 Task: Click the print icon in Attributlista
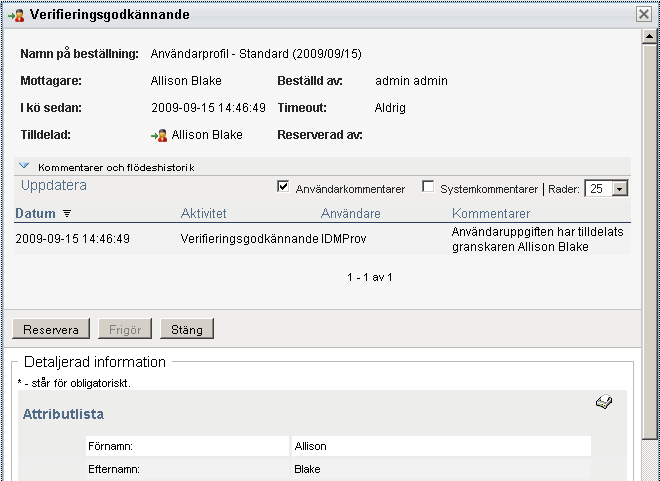click(x=604, y=402)
